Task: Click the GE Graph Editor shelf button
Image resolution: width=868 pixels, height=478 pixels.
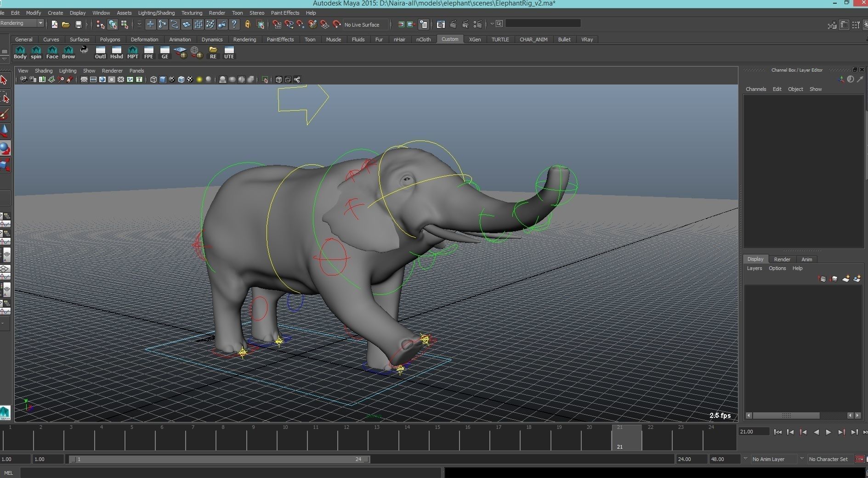Action: tap(165, 53)
